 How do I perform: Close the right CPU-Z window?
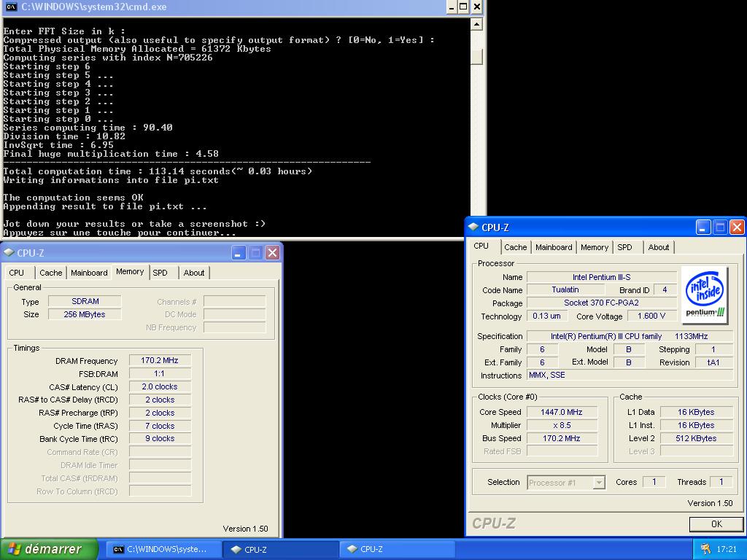(737, 227)
